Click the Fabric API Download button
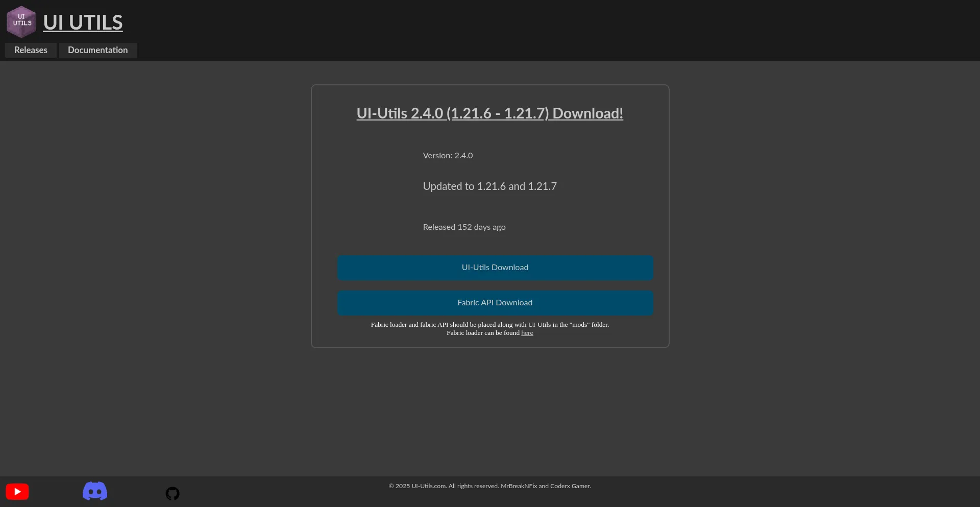Viewport: 980px width, 507px height. click(495, 303)
